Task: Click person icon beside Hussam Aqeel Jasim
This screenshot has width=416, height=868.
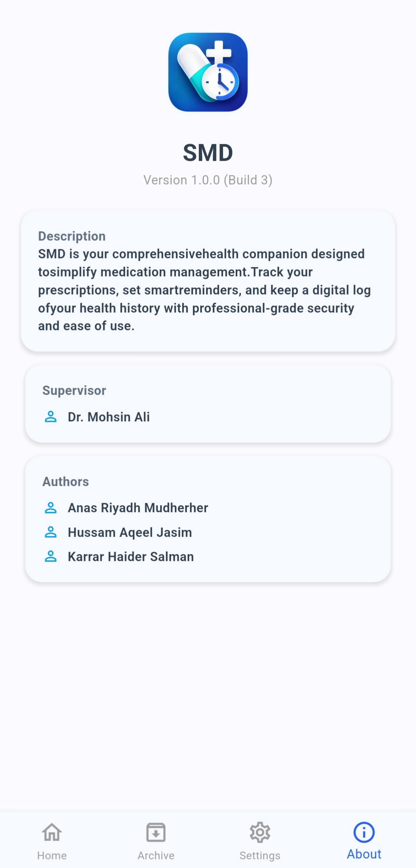Action: click(51, 532)
